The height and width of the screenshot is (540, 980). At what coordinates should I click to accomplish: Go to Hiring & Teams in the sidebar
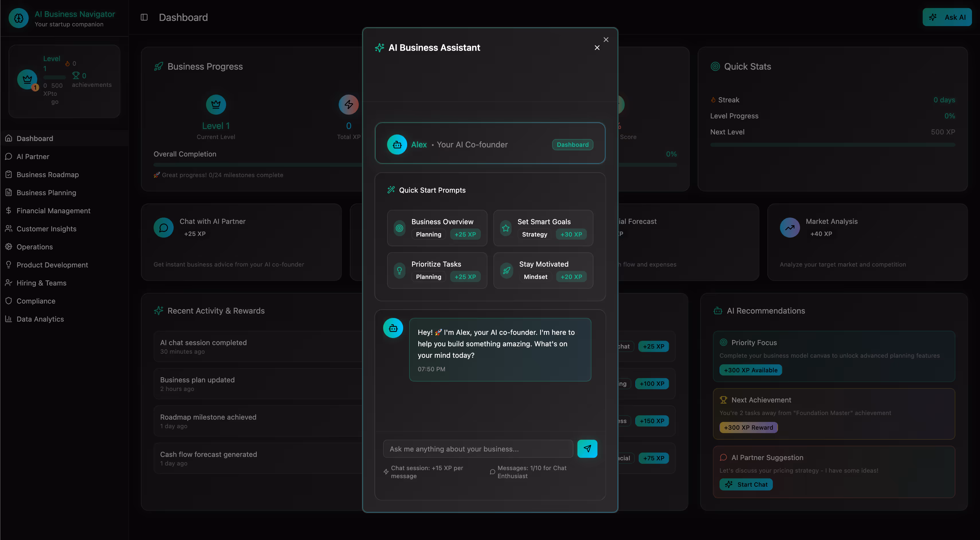(64, 283)
